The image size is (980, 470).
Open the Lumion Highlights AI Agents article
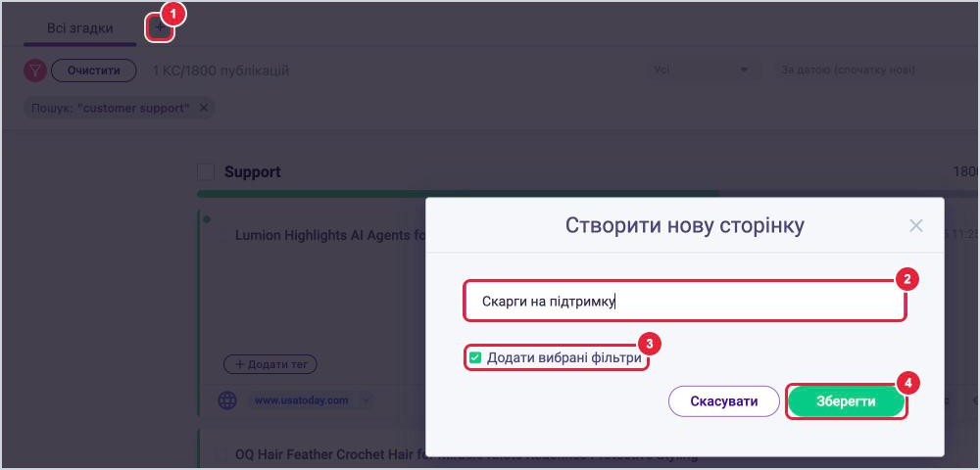click(x=330, y=235)
